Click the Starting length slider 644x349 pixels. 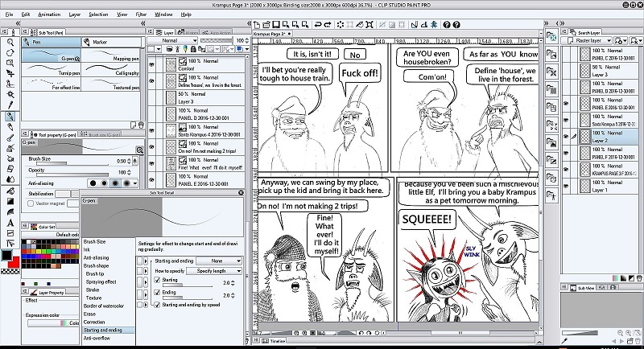tap(187, 285)
